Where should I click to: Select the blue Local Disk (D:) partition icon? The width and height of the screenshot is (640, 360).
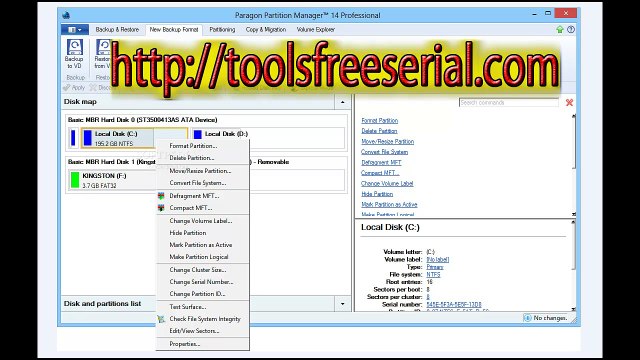coord(198,134)
